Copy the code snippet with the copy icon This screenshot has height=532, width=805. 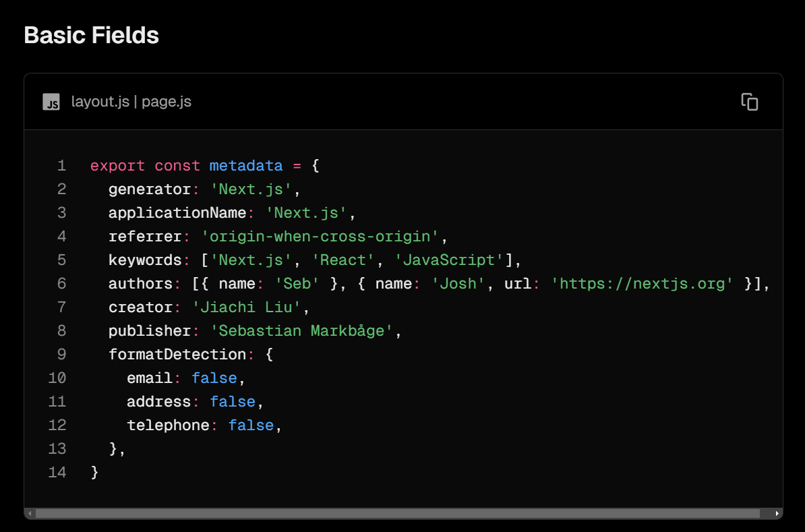[750, 101]
